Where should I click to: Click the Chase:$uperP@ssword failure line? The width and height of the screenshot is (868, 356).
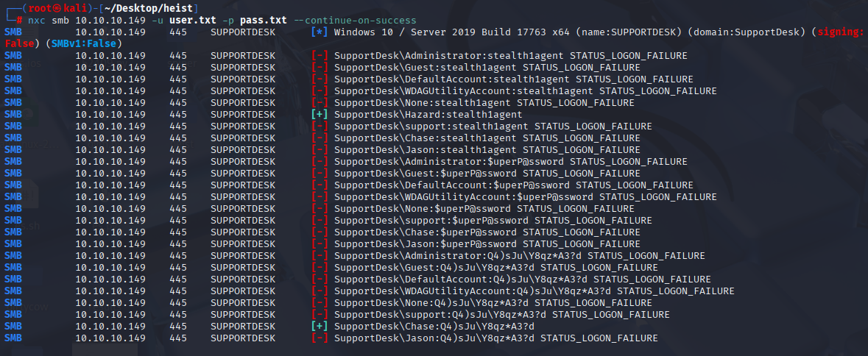coord(487,232)
